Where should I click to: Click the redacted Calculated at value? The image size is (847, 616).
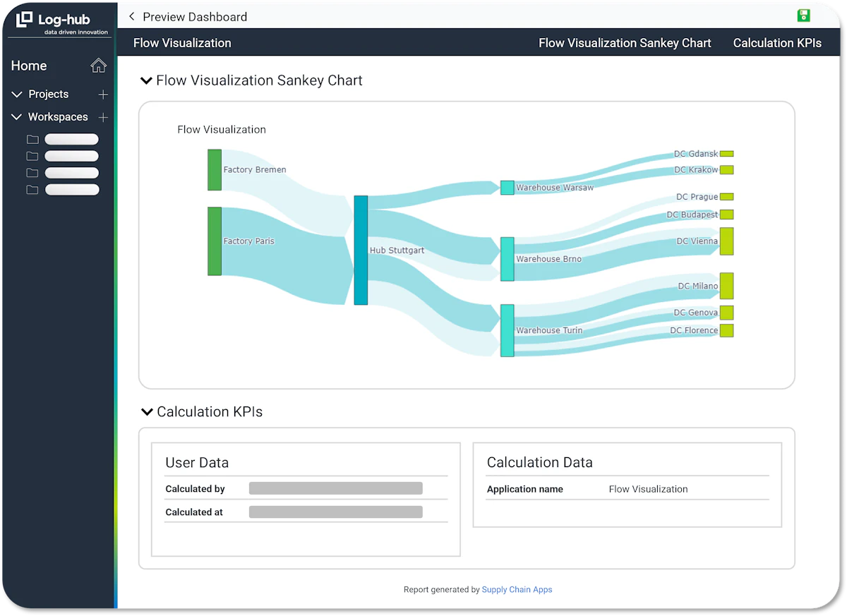336,512
